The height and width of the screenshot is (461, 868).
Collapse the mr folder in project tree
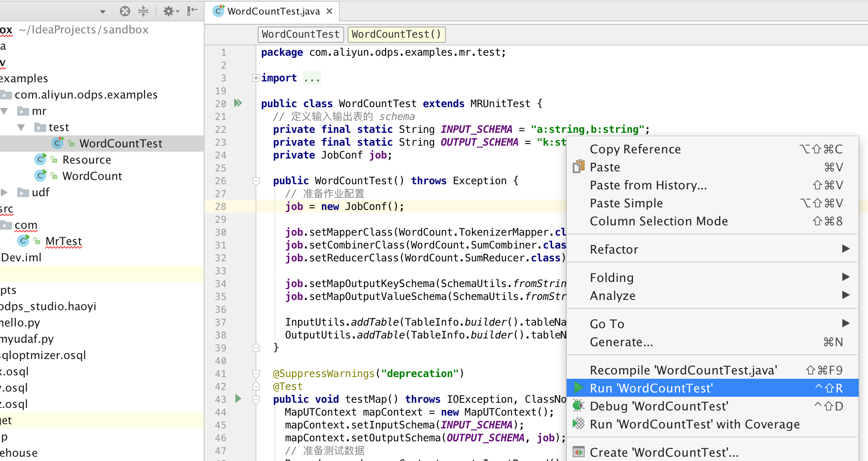pyautogui.click(x=4, y=111)
